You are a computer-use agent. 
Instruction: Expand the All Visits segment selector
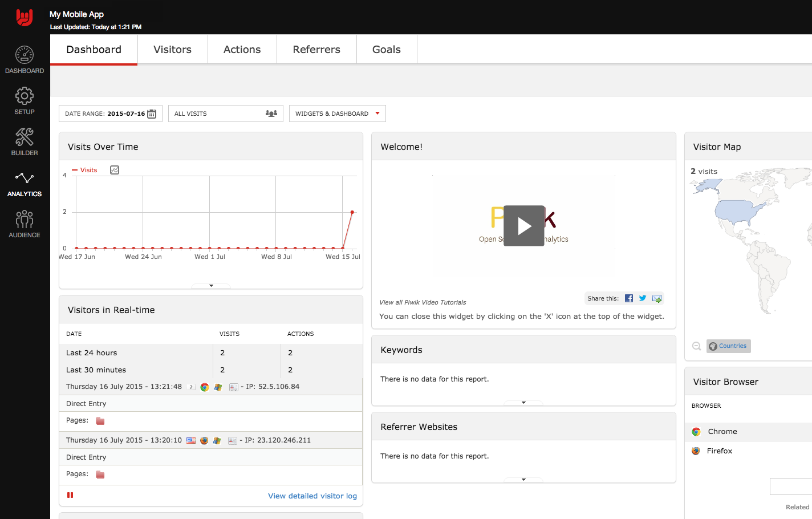pyautogui.click(x=225, y=113)
